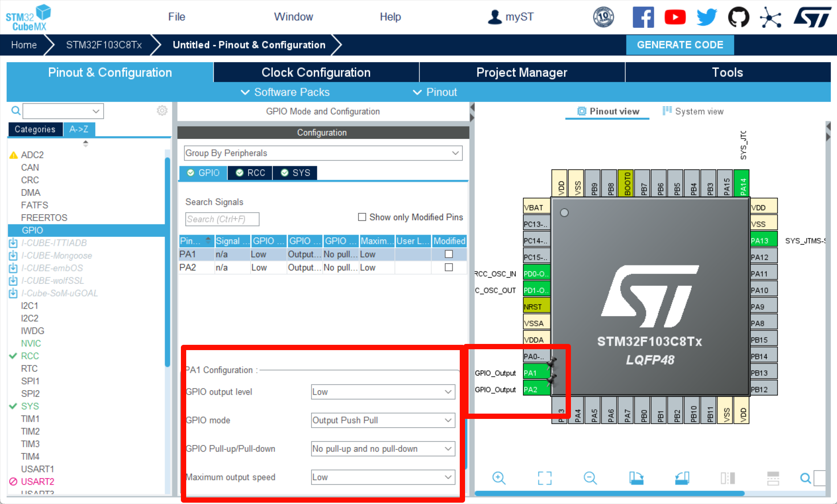Enable Show only Modified Pins checkbox
This screenshot has height=504, width=837.
tap(362, 217)
